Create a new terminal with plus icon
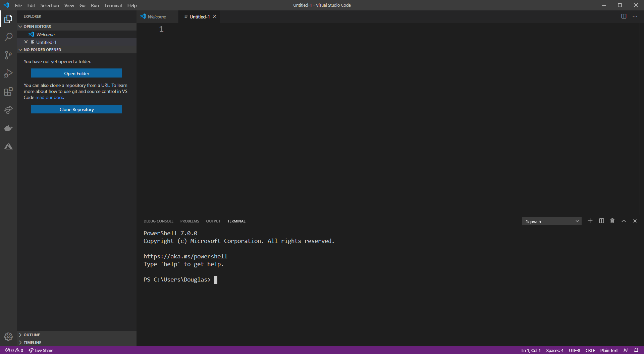 point(590,221)
